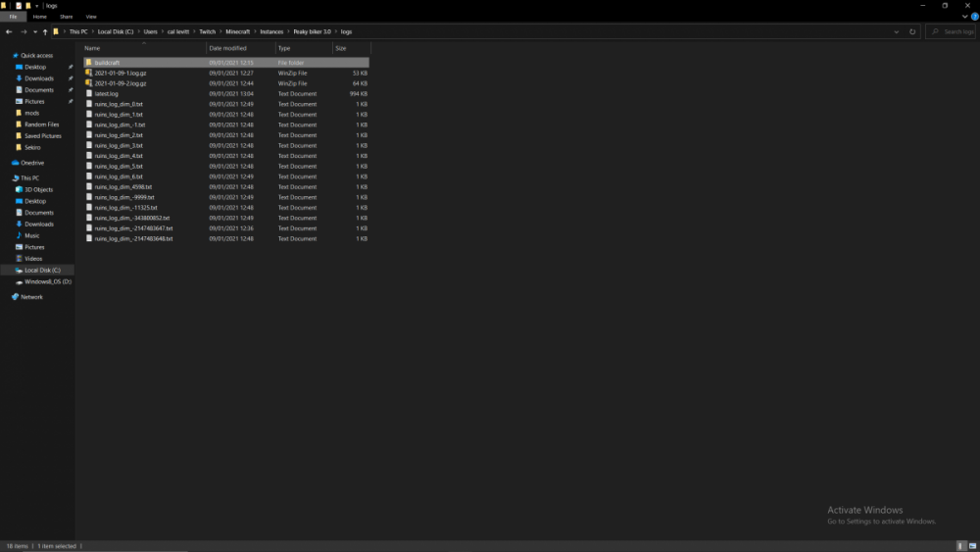The height and width of the screenshot is (552, 980).
Task: Click Minecraft in the breadcrumb path
Action: (x=238, y=31)
